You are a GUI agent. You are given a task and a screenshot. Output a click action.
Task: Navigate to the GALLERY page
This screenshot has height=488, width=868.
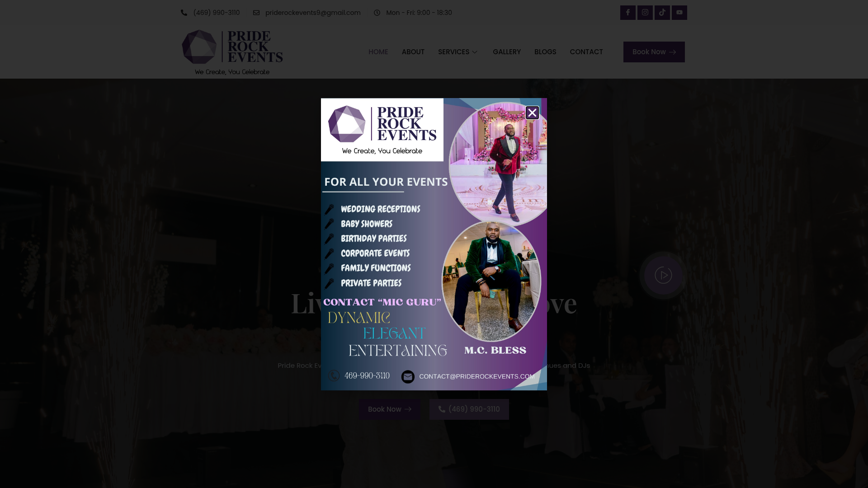tap(507, 52)
